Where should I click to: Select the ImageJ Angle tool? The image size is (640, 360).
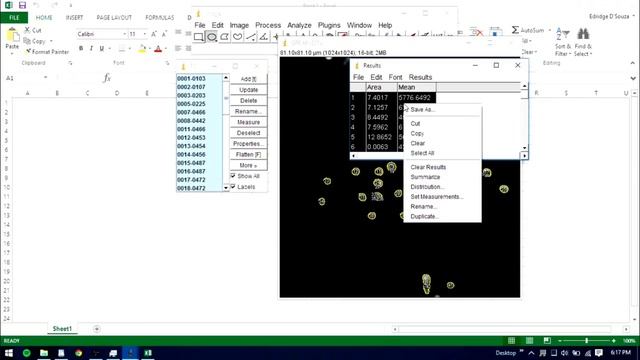264,37
